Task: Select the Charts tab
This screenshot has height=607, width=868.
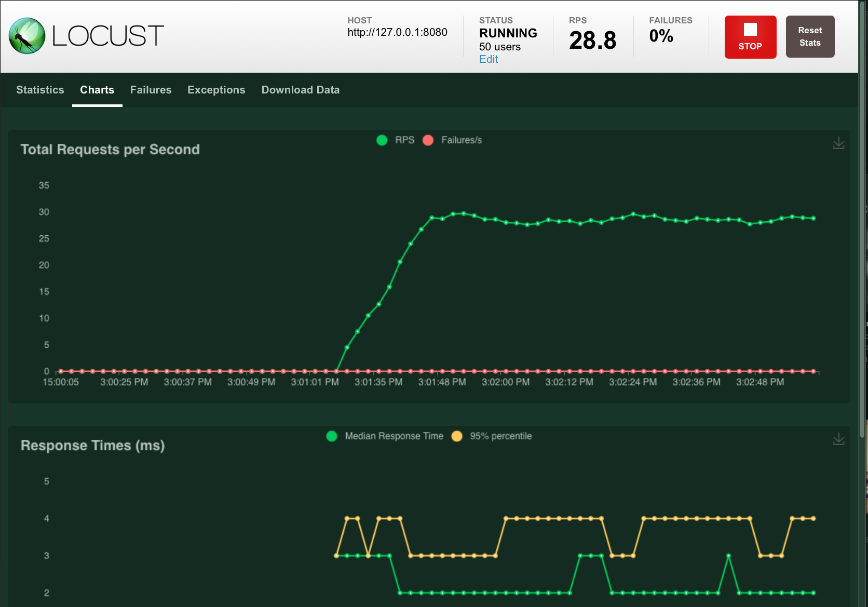Action: (97, 90)
